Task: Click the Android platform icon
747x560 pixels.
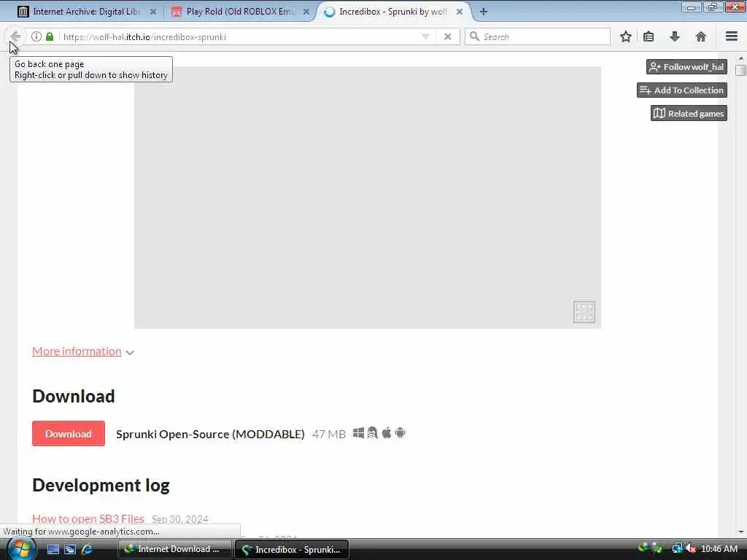Action: coord(400,433)
